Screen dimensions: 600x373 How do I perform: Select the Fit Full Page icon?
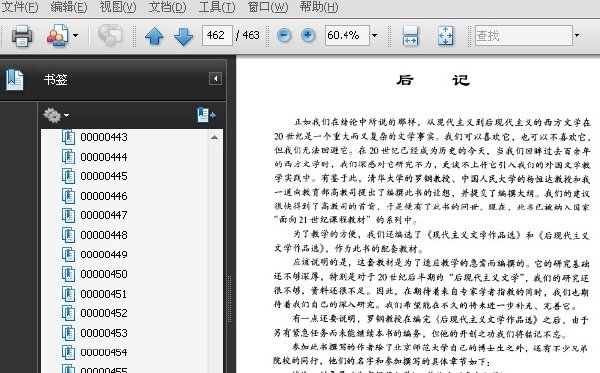[445, 36]
